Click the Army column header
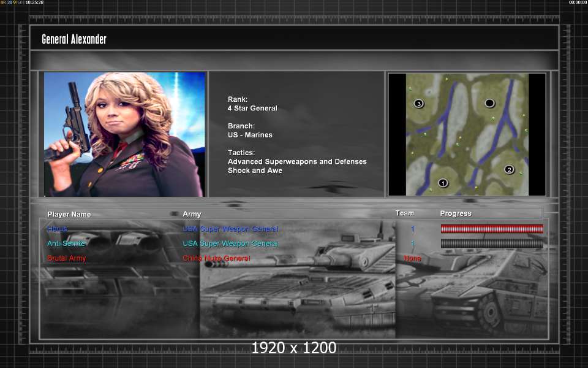588x368 pixels. coord(192,213)
